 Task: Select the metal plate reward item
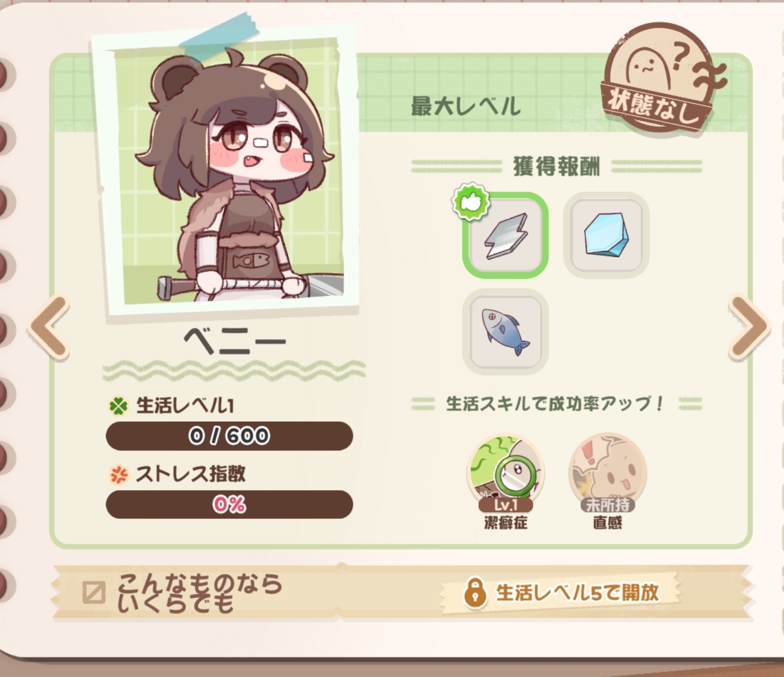click(505, 235)
